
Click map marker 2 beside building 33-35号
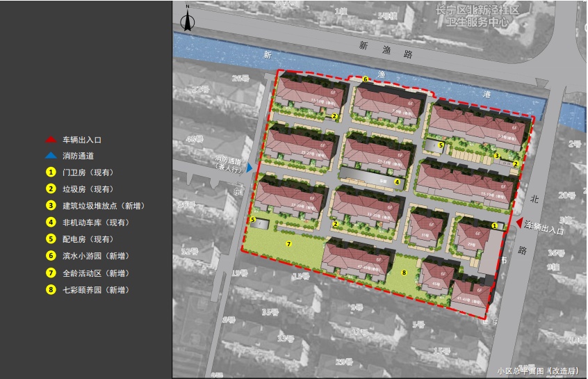click(335, 224)
